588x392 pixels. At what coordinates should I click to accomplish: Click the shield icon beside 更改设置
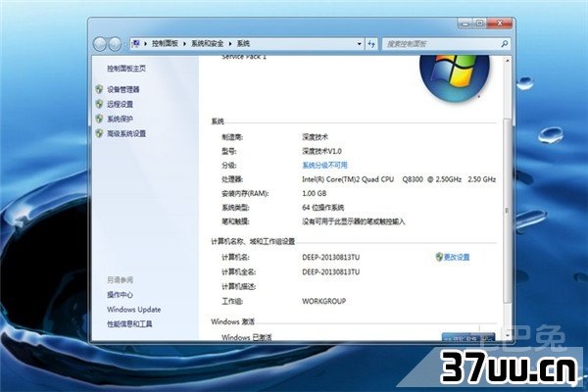point(439,257)
